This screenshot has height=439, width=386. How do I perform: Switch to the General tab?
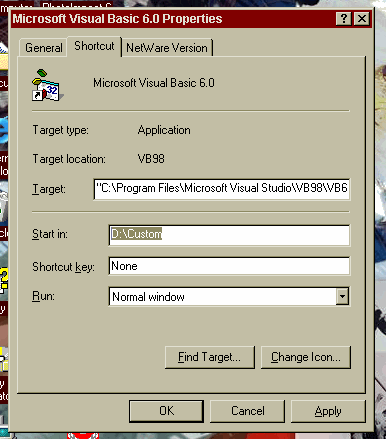pyautogui.click(x=43, y=48)
